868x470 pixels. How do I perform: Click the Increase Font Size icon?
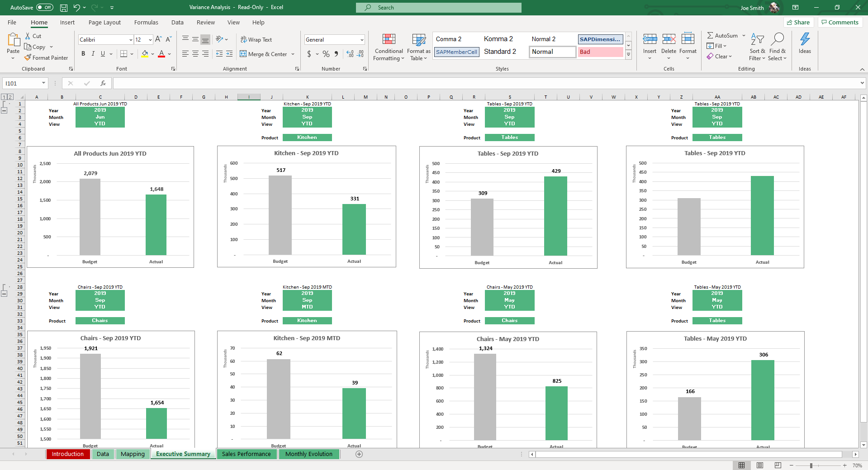coord(158,39)
